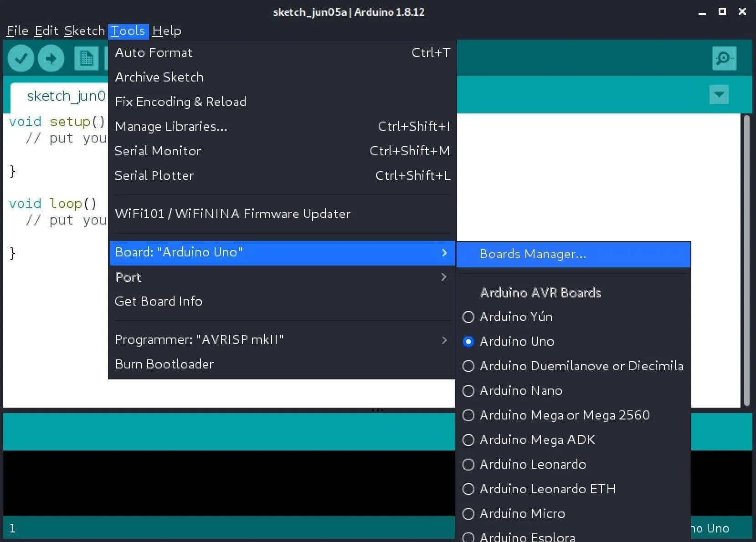Click the New sketch icon
Screen dimensions: 756x542
click(x=87, y=59)
